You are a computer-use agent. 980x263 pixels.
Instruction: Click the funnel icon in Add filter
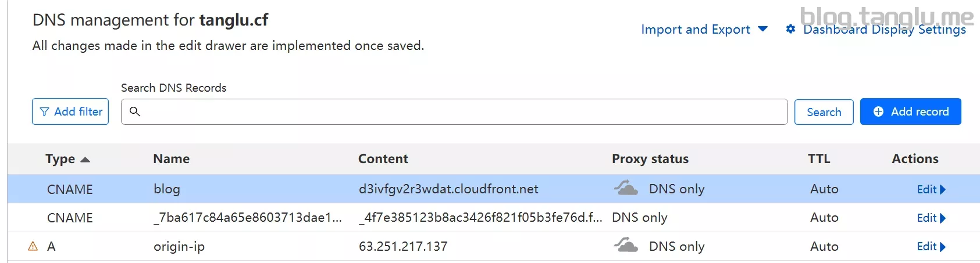coord(44,111)
